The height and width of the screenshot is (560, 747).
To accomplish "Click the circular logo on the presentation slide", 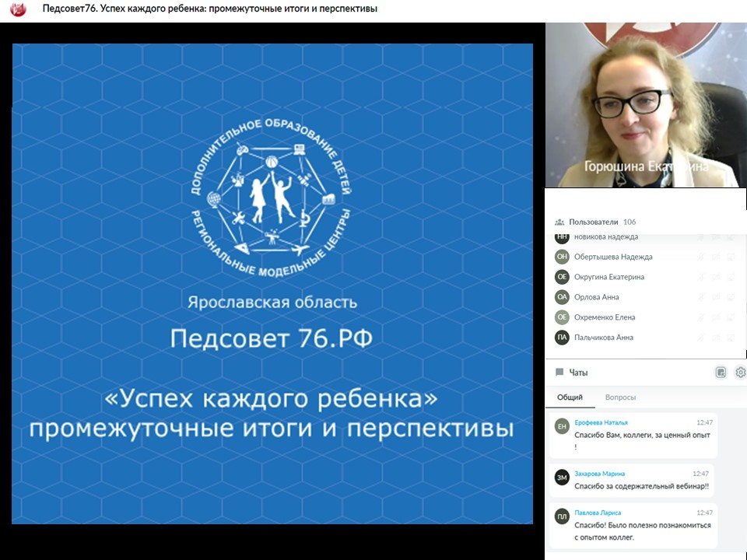I will click(271, 198).
